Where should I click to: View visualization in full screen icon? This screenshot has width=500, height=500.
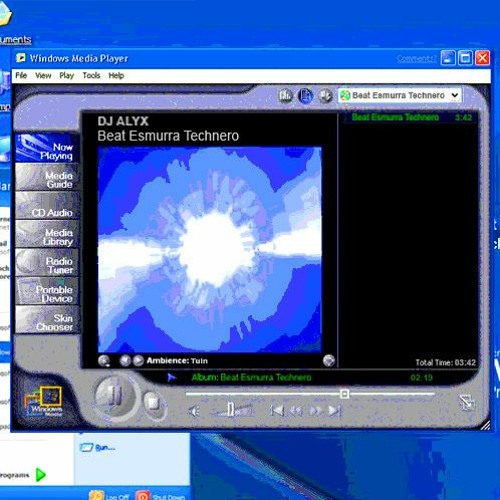point(329,360)
